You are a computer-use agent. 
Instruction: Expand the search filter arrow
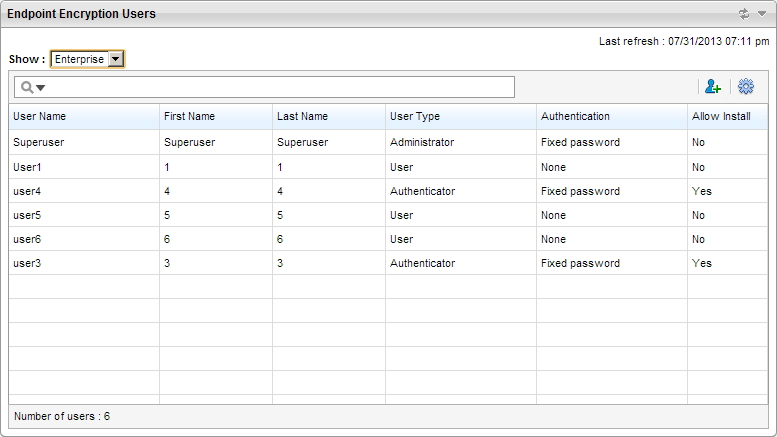(x=41, y=88)
